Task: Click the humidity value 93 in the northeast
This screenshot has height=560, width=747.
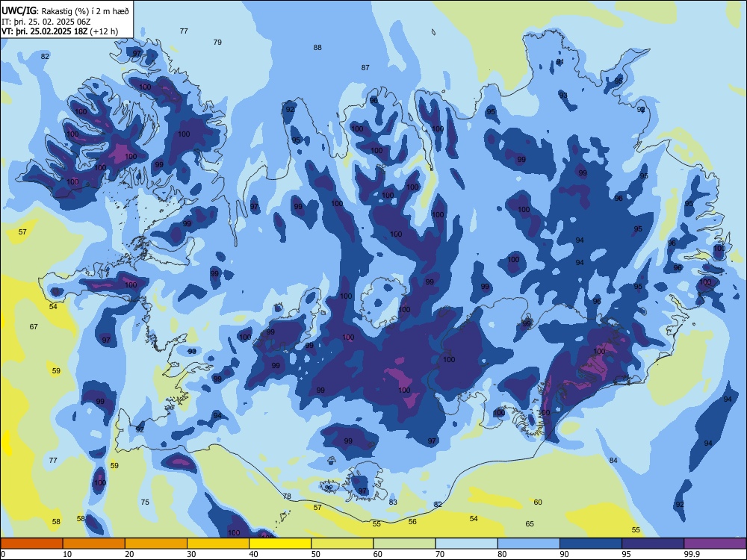Action: pos(563,96)
